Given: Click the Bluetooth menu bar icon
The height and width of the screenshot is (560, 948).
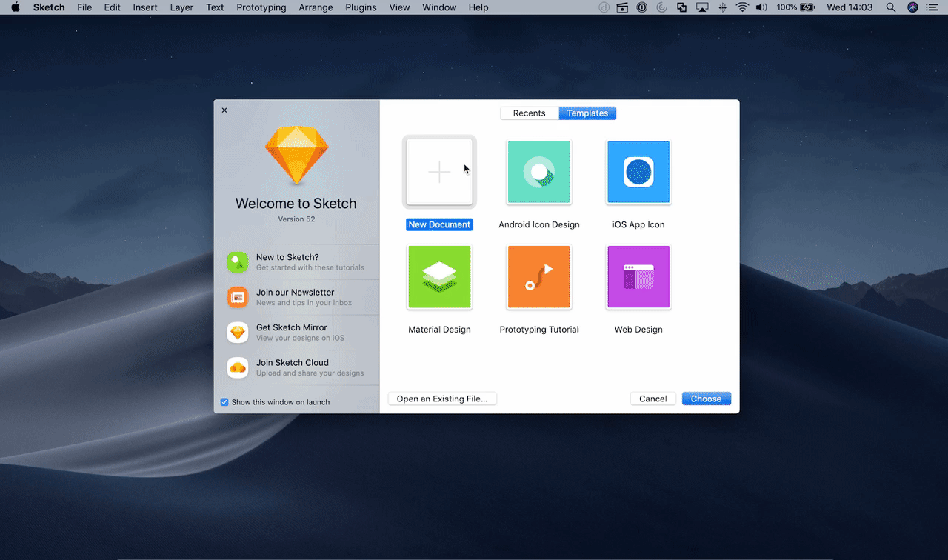Looking at the screenshot, I should [x=723, y=7].
